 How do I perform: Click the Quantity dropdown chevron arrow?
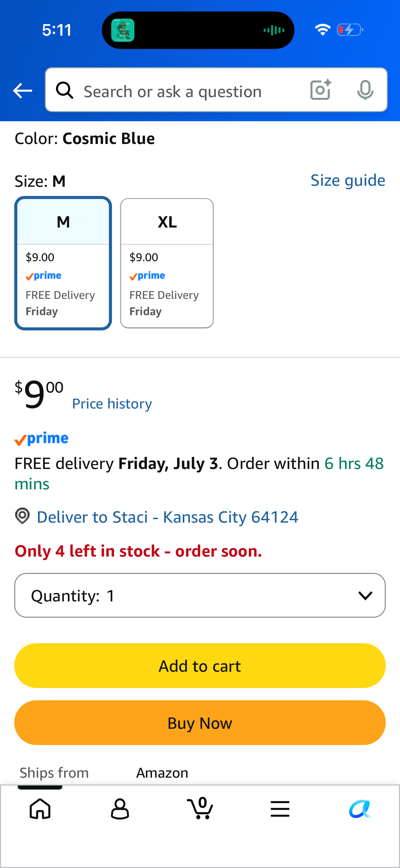(x=365, y=595)
